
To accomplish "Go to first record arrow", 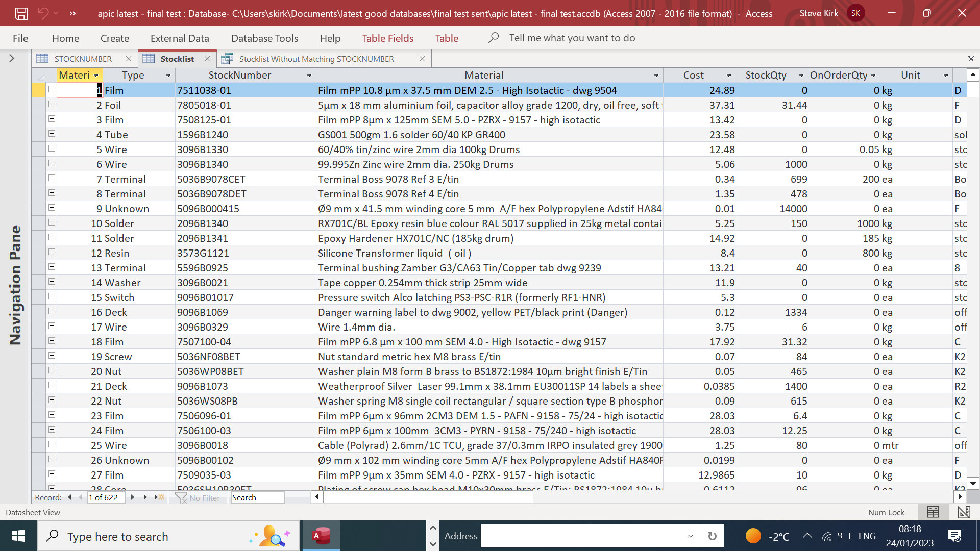I will pos(68,497).
